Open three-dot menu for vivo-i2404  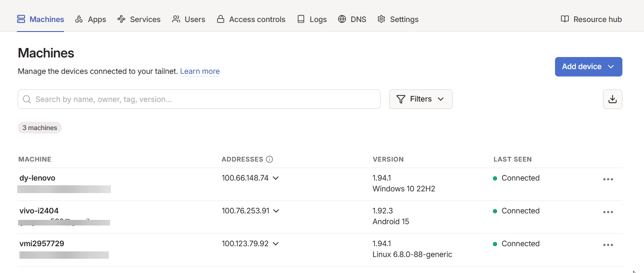click(608, 212)
